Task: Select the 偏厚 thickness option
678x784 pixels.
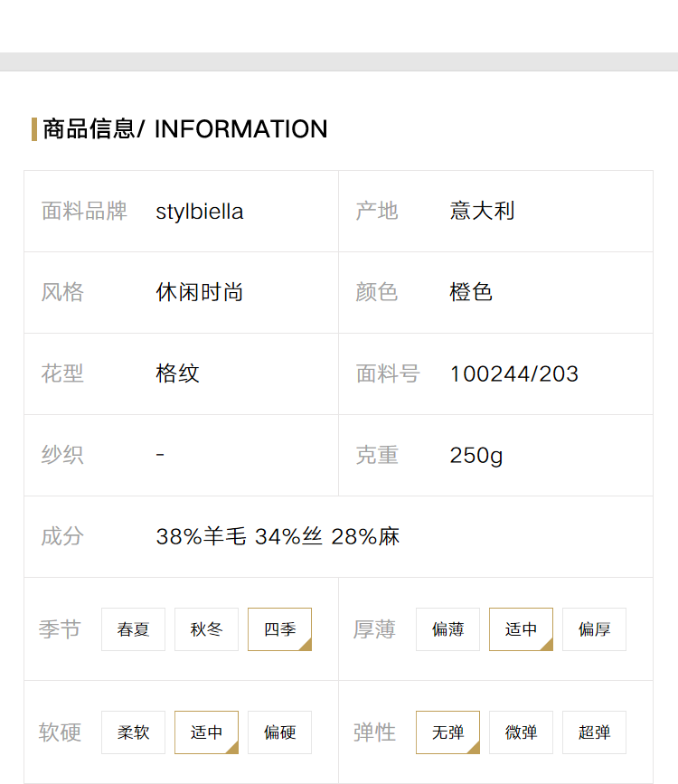Action: click(x=594, y=629)
